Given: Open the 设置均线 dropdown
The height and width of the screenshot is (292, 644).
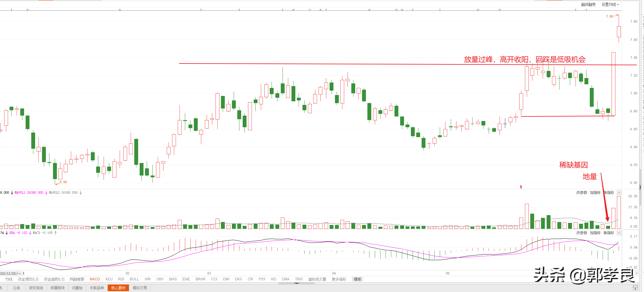Looking at the screenshot, I should (610, 4).
